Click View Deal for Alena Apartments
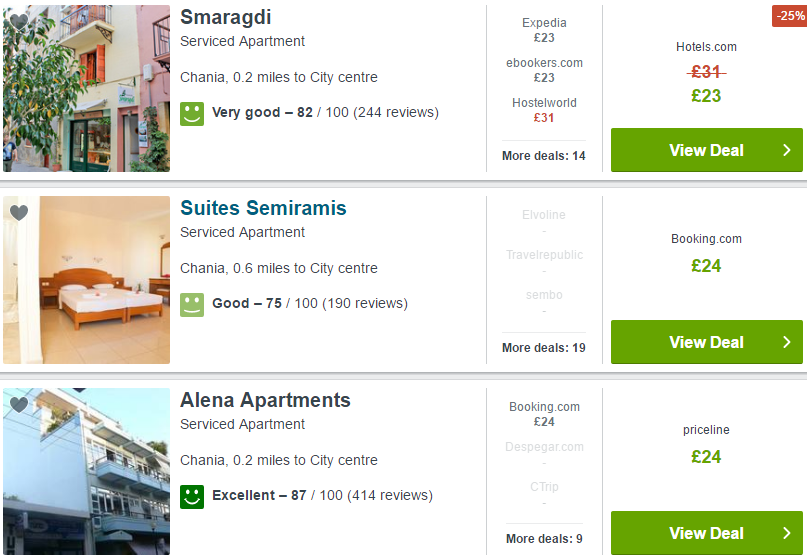 pyautogui.click(x=707, y=533)
